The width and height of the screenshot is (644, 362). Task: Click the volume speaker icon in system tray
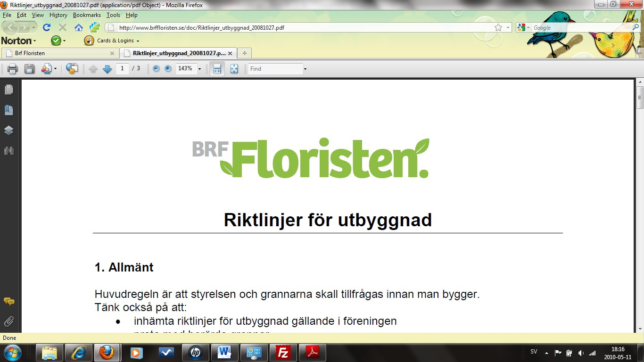[x=580, y=353]
